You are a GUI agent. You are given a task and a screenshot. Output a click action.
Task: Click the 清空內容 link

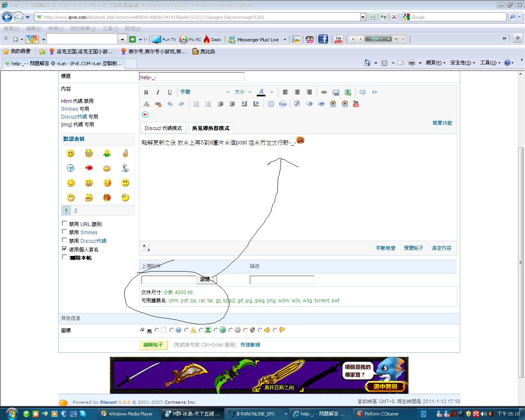(x=441, y=248)
